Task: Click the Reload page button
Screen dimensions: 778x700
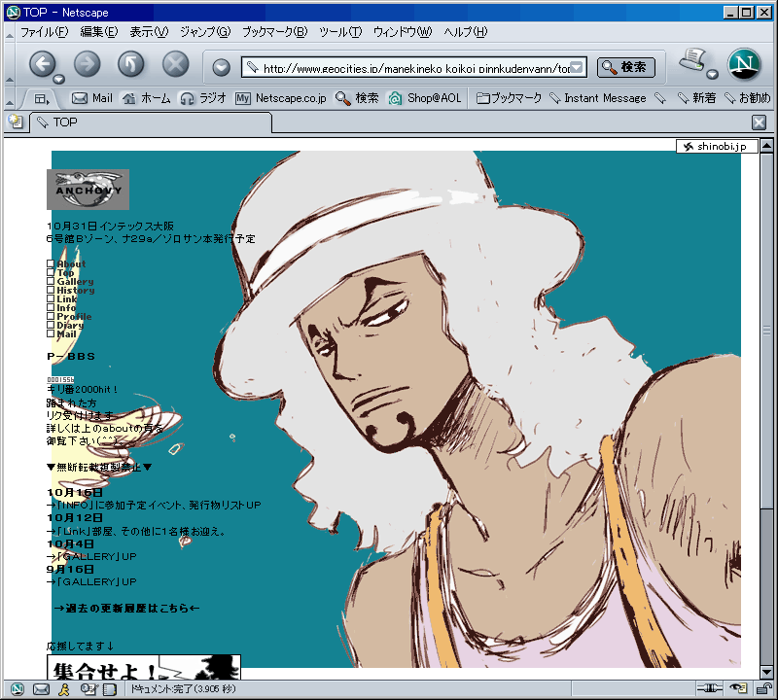Action: click(131, 64)
